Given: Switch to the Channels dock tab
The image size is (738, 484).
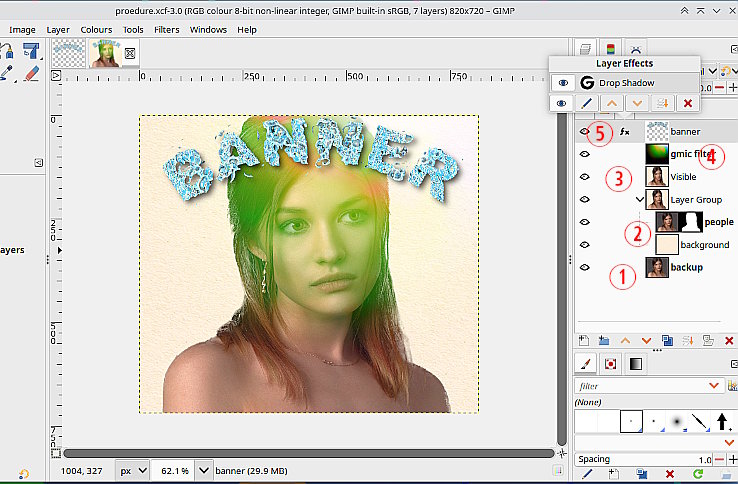Looking at the screenshot, I should (610, 48).
